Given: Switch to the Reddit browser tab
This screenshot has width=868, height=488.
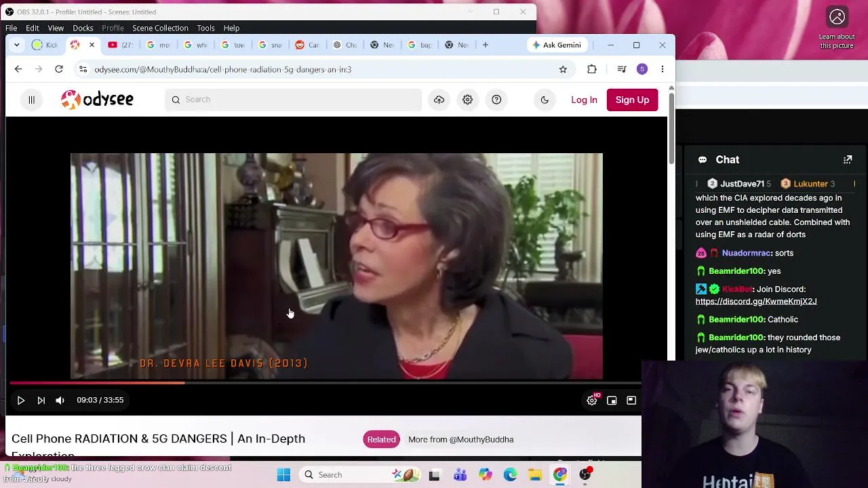Looking at the screenshot, I should 307,45.
